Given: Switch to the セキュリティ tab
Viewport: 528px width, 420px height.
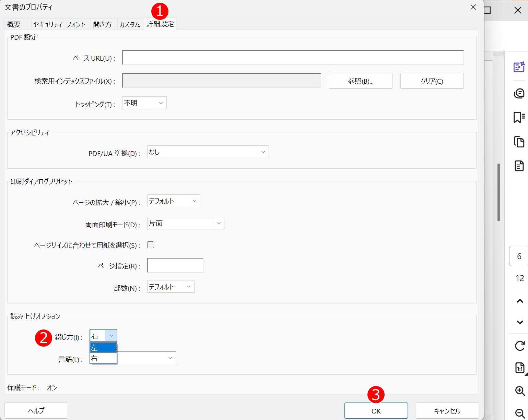Looking at the screenshot, I should [x=47, y=24].
